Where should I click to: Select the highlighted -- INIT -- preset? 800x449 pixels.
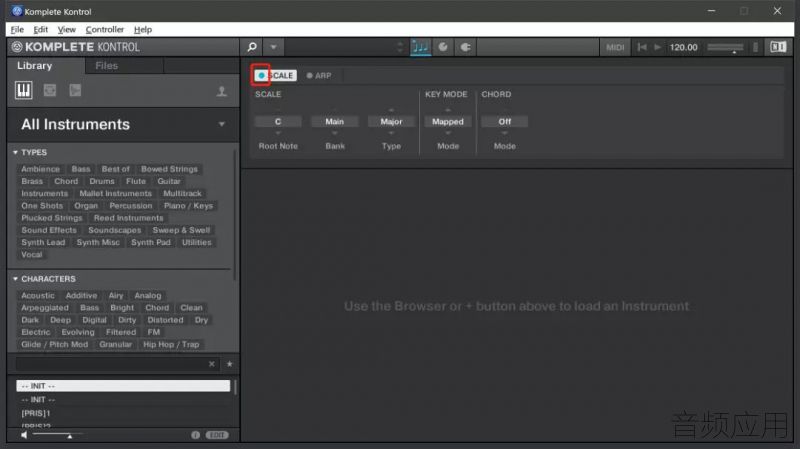[x=123, y=386]
